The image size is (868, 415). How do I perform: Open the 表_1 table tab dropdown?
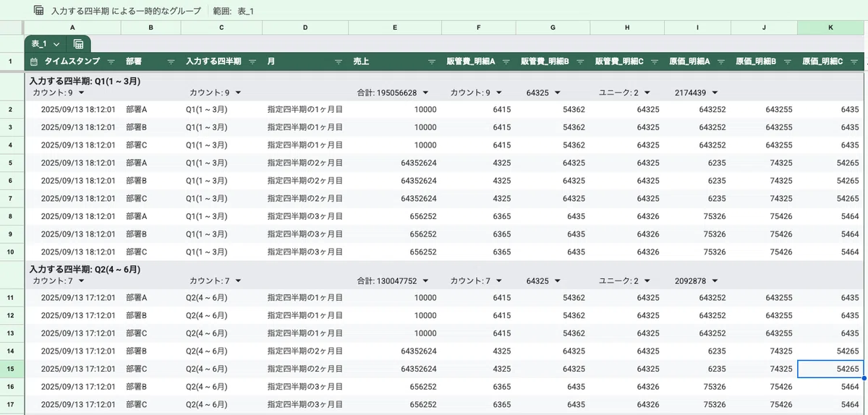pos(56,45)
